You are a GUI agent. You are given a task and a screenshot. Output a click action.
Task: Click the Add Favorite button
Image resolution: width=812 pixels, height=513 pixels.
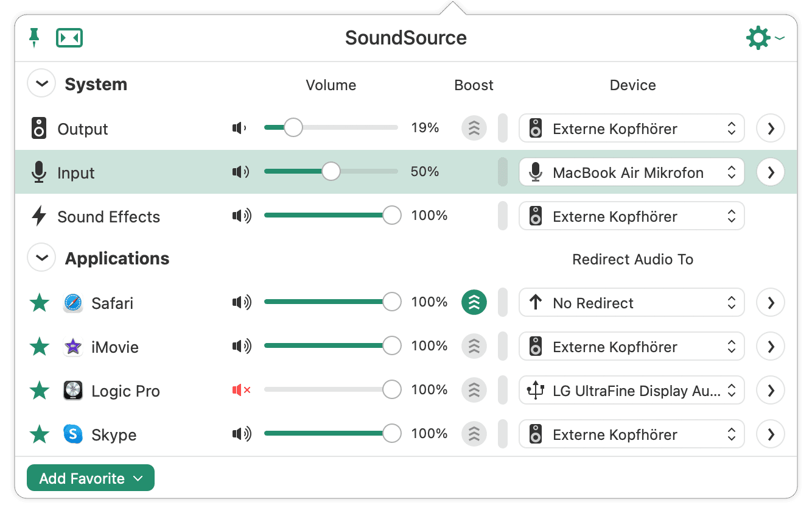coord(91,478)
